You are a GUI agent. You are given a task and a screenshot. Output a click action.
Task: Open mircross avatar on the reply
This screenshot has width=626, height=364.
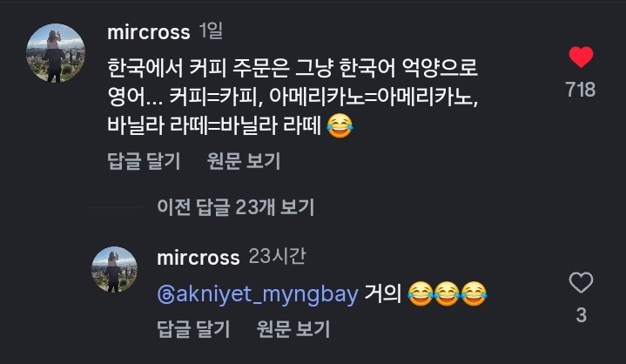coord(115,269)
